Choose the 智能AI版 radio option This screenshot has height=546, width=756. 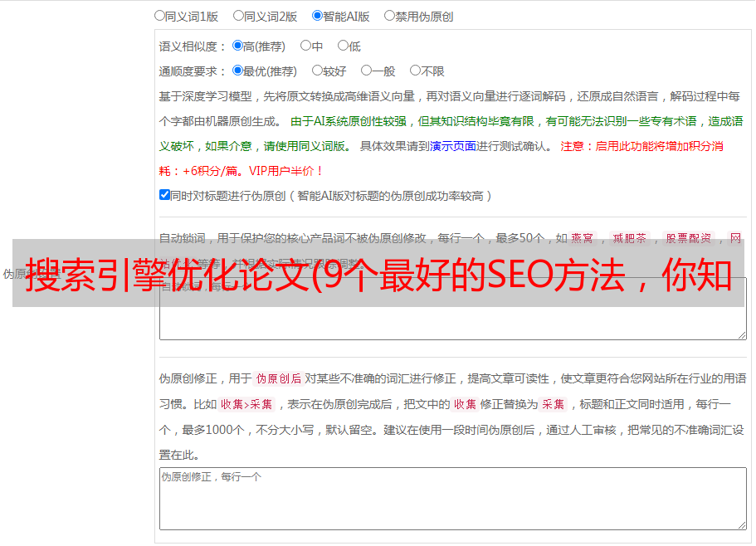pyautogui.click(x=317, y=16)
